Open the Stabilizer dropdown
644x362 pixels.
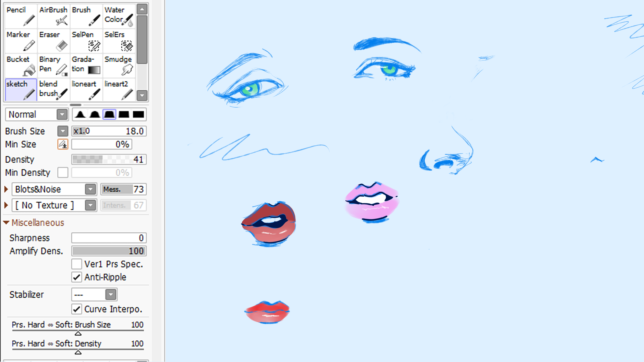(111, 295)
